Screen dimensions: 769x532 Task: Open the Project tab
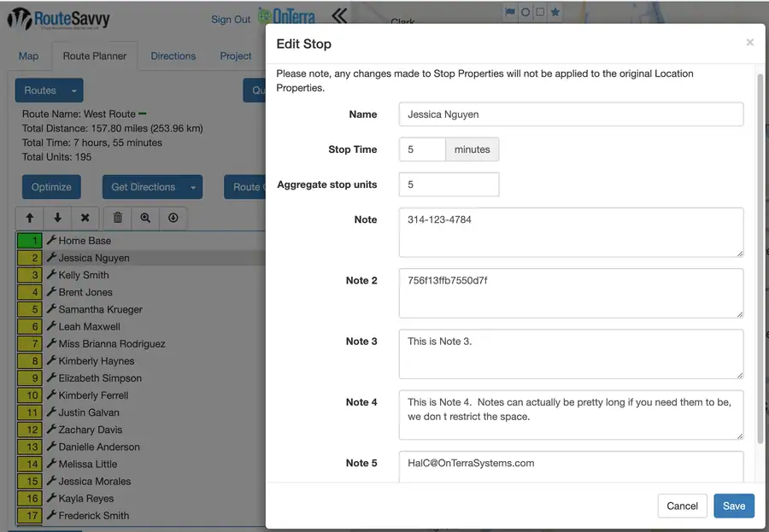click(x=236, y=56)
